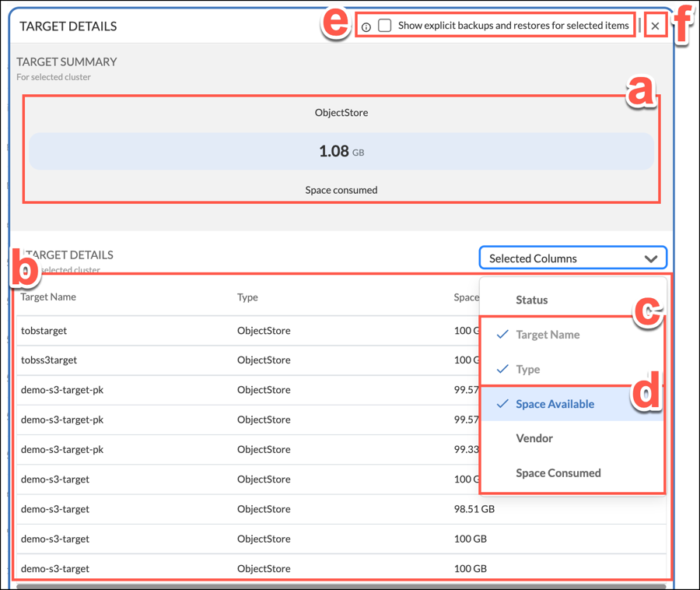The image size is (700, 590).
Task: Uncheck the Type column option
Action: click(527, 369)
